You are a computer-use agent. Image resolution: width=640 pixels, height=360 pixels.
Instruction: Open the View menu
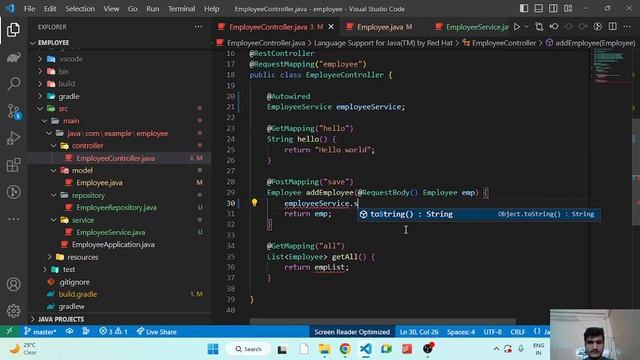111,9
